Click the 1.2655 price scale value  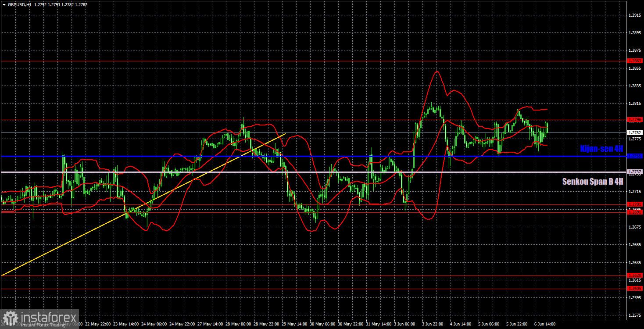coord(635,244)
